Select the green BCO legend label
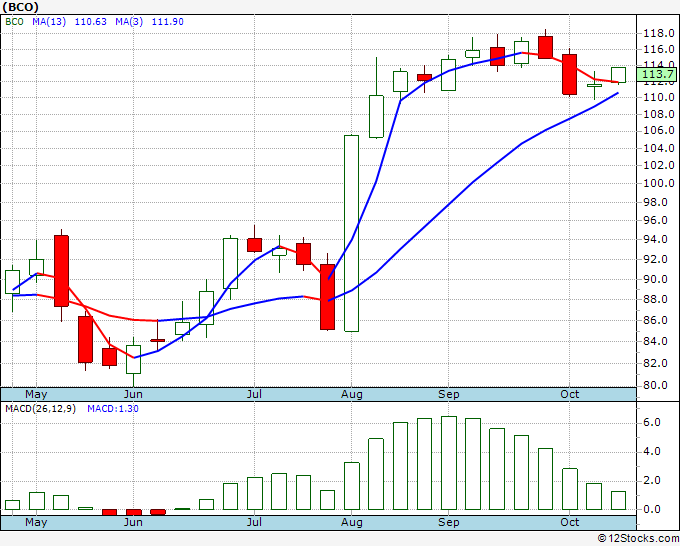The width and height of the screenshot is (680, 546). (x=14, y=22)
